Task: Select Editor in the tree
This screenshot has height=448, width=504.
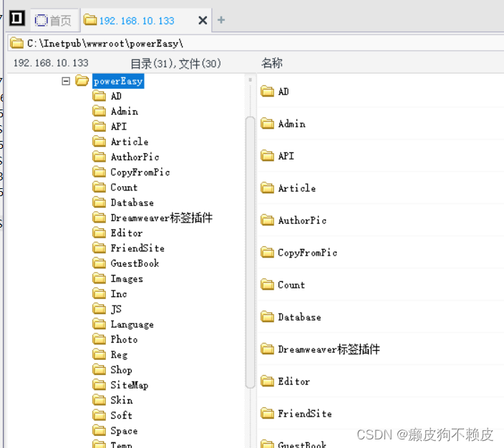Action: click(126, 233)
